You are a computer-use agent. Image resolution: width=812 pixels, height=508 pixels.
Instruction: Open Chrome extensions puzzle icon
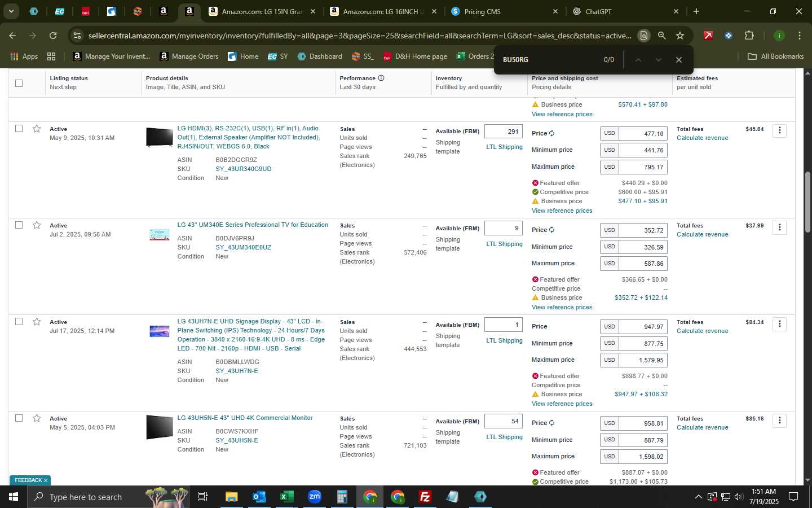(x=749, y=36)
